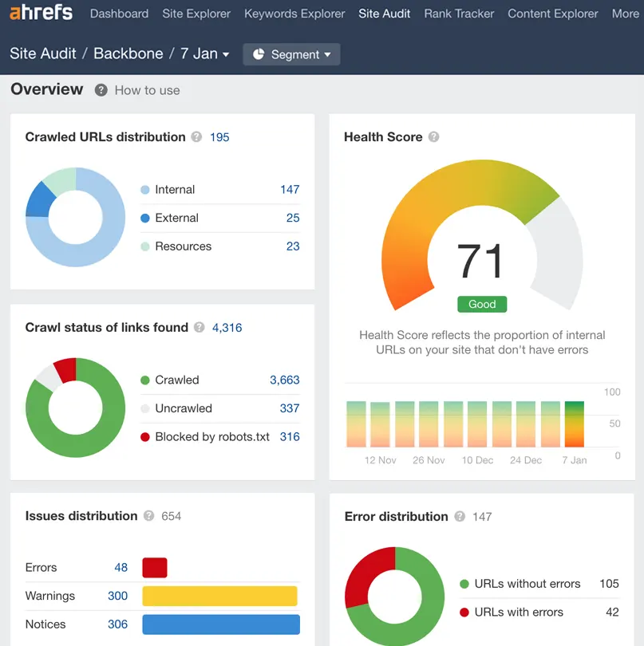
Task: Click help icon beside Overview heading
Action: click(101, 90)
